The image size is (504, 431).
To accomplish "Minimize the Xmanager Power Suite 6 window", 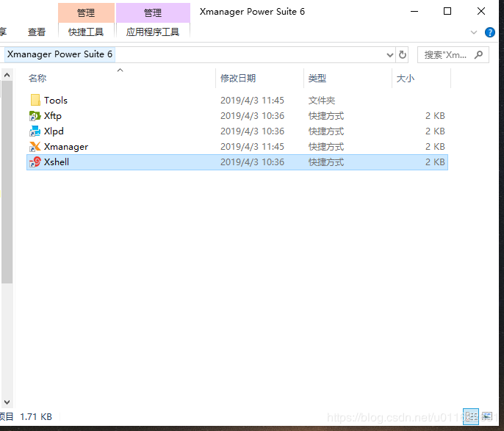I will (414, 12).
